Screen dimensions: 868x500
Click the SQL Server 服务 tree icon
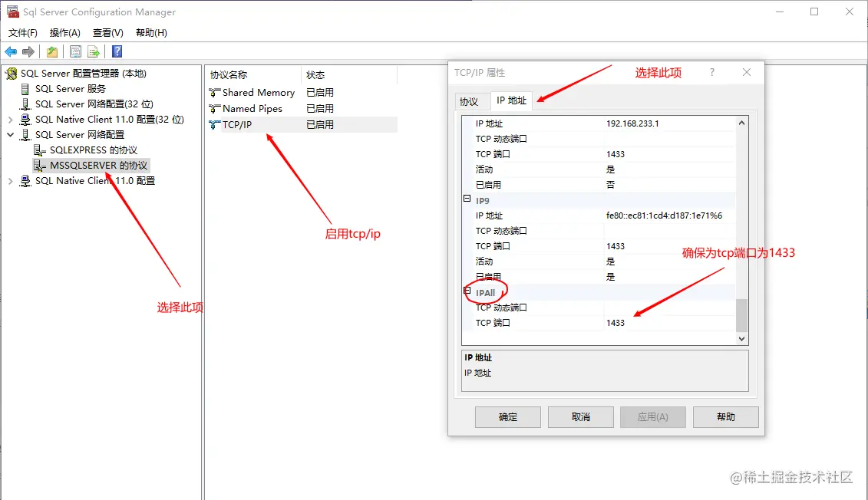pos(25,88)
